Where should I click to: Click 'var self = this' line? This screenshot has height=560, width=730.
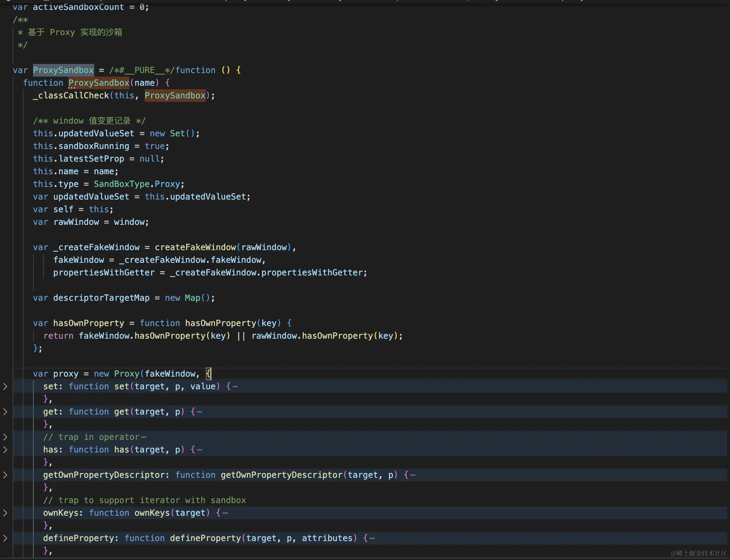point(73,209)
